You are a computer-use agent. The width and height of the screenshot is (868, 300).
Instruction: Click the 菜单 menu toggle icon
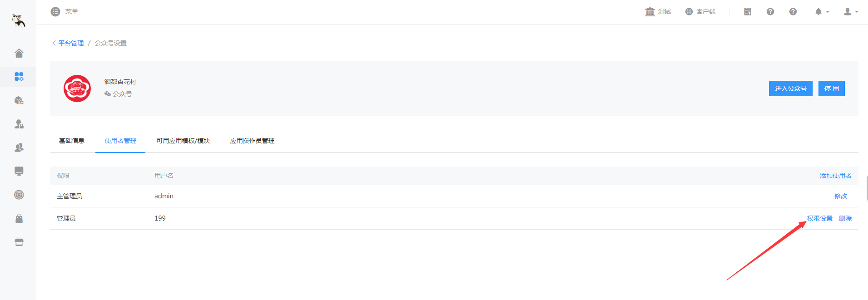coord(55,12)
